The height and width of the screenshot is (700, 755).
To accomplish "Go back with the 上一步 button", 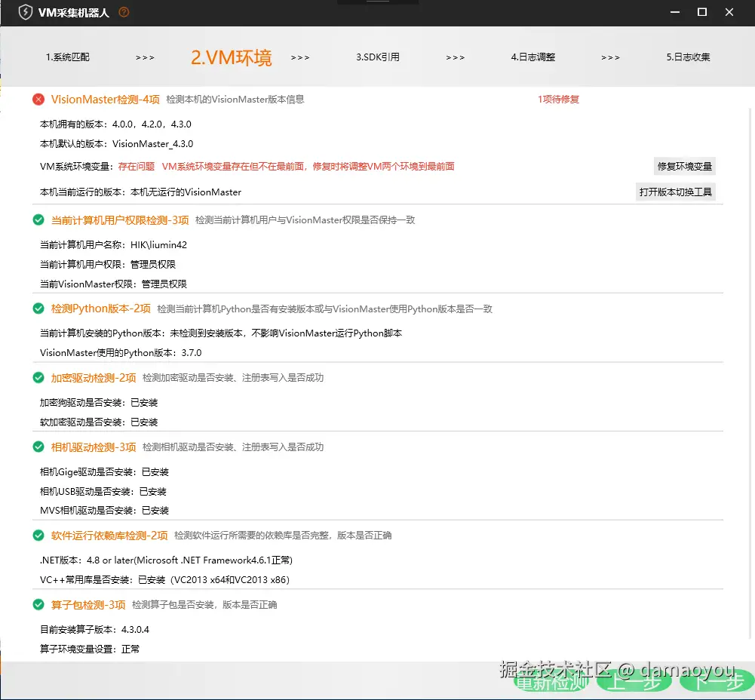I will pyautogui.click(x=634, y=681).
